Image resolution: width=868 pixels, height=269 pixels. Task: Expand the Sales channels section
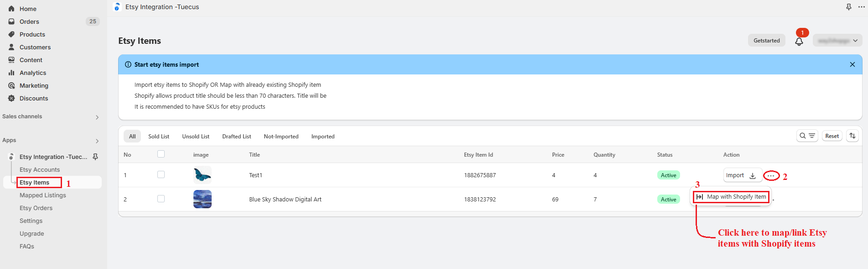(97, 117)
